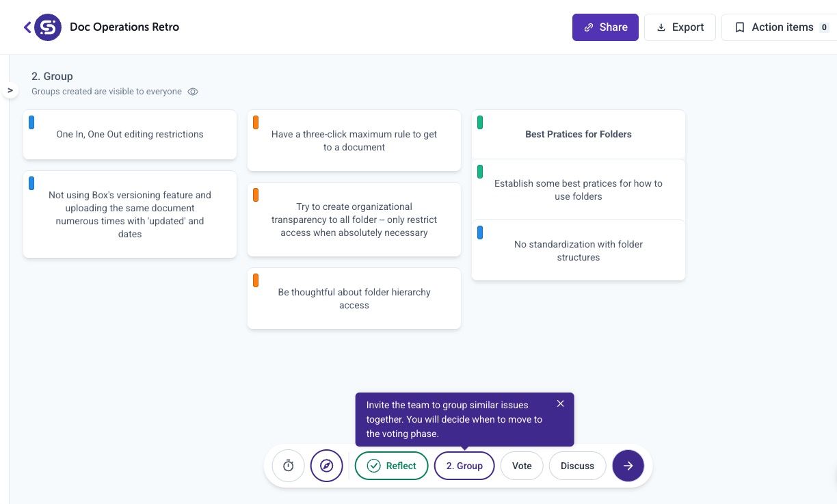Export the retro board
Image resolution: width=837 pixels, height=504 pixels.
[680, 27]
